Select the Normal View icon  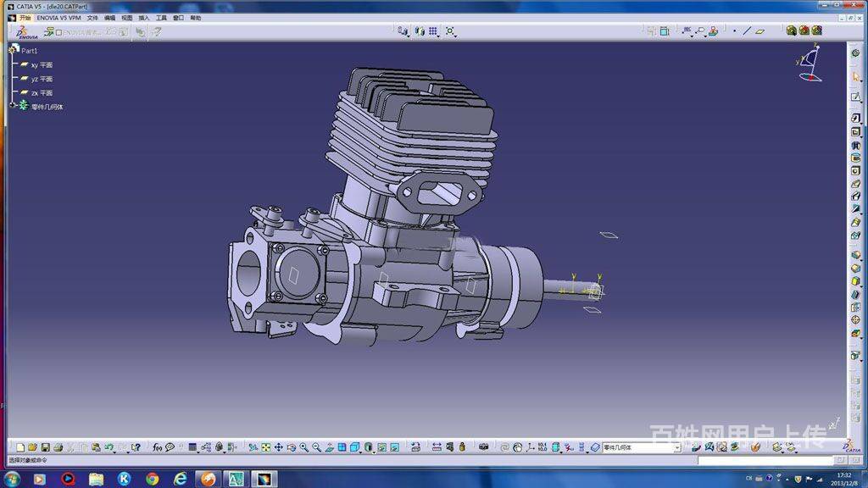330,447
